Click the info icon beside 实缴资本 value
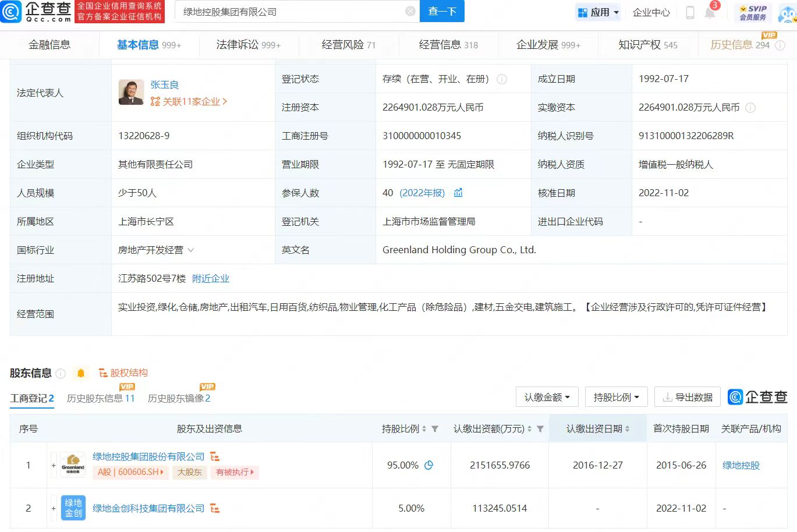797x532 pixels. tap(751, 108)
